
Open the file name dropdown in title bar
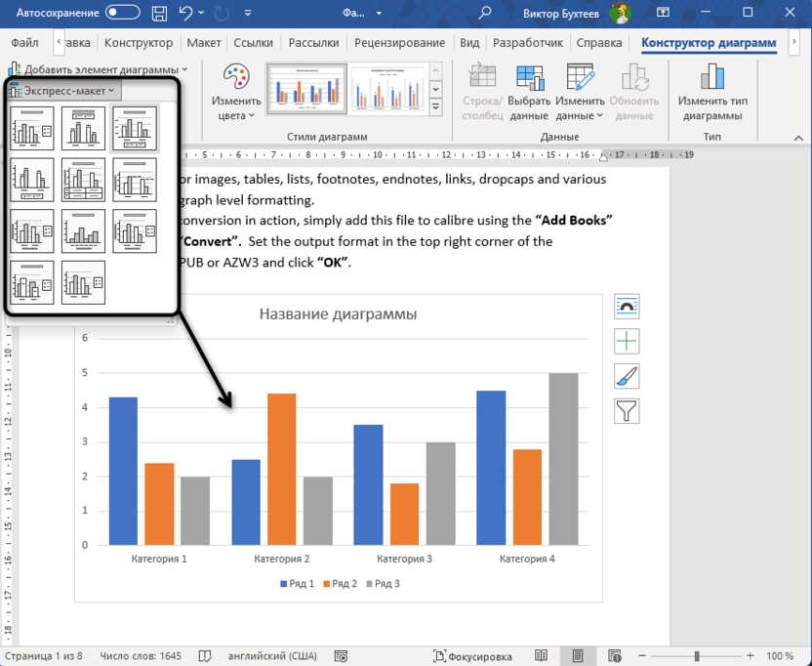[x=379, y=13]
